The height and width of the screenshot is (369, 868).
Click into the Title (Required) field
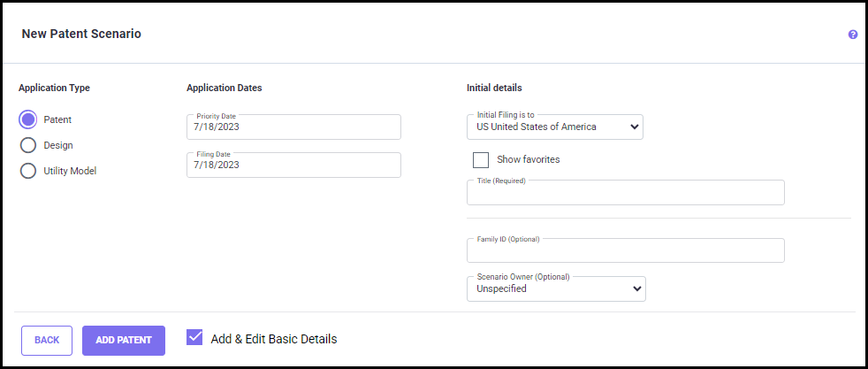point(626,194)
